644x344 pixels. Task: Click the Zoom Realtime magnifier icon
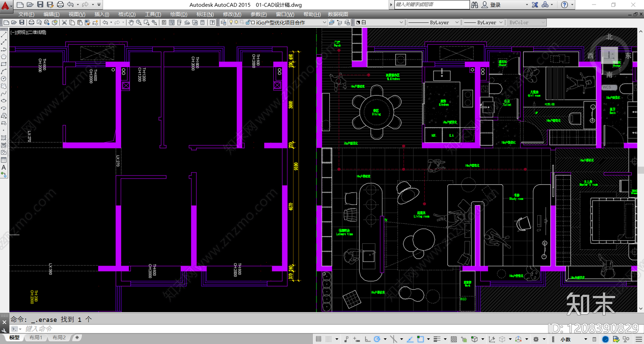139,23
